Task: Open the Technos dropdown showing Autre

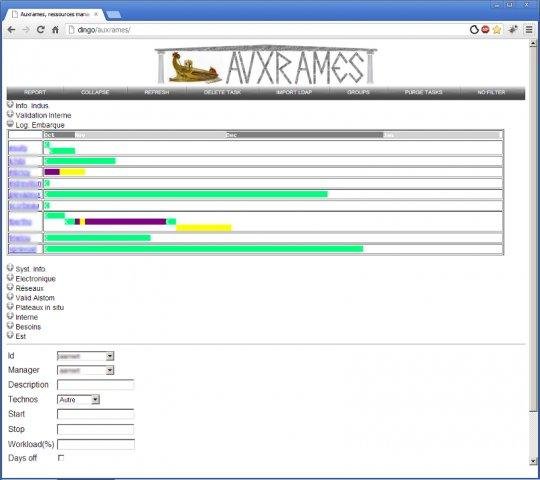Action: (78, 399)
